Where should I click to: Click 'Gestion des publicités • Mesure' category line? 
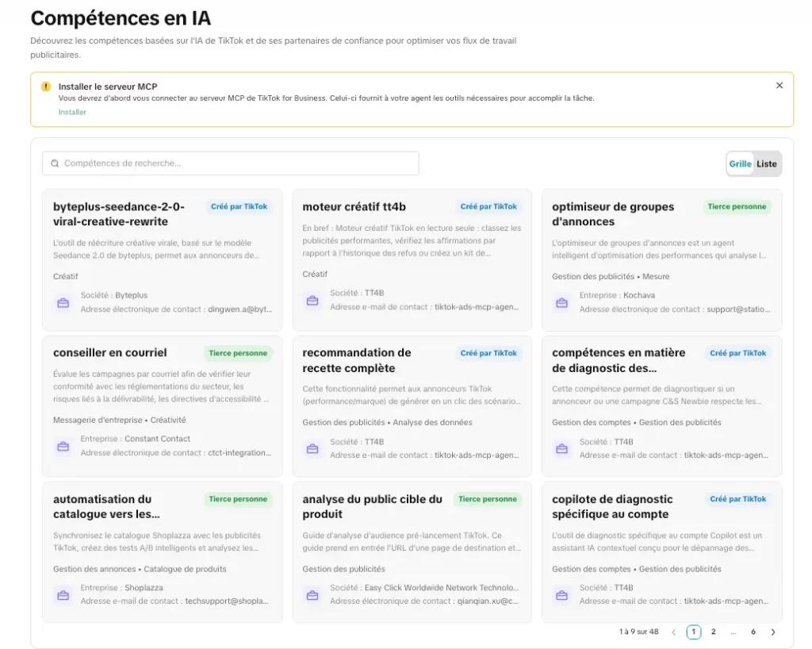pyautogui.click(x=611, y=277)
